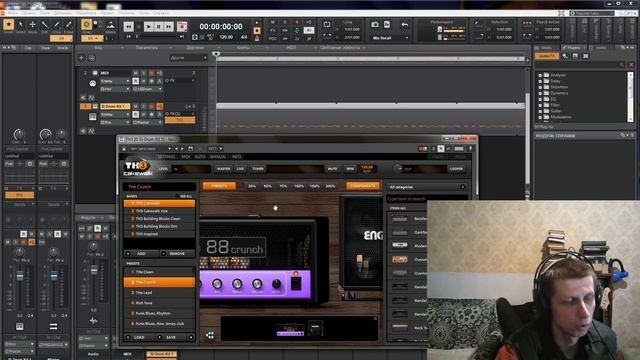Select the COMPONENTS tab in TH3
Viewport: 640px width, 360px height.
[x=363, y=186]
